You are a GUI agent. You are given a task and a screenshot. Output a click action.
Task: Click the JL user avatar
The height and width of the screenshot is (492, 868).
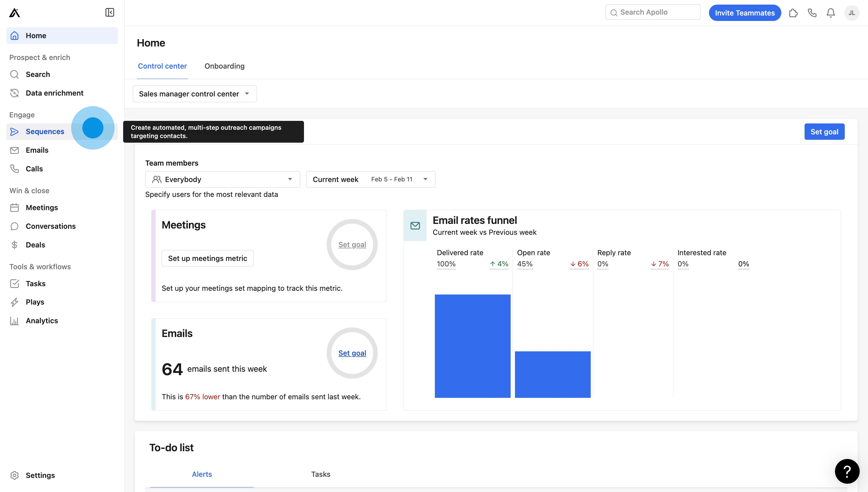851,13
